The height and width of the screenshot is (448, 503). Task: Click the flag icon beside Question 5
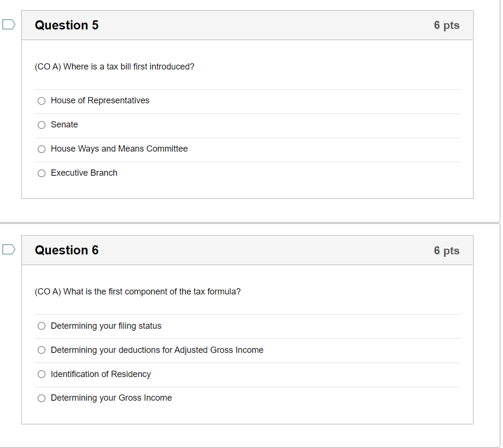[x=8, y=24]
